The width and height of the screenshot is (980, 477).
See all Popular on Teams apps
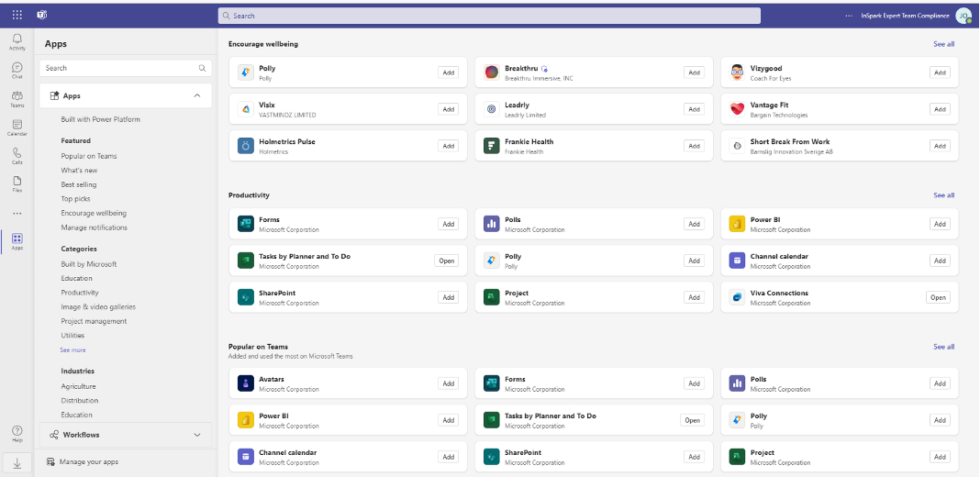point(943,347)
